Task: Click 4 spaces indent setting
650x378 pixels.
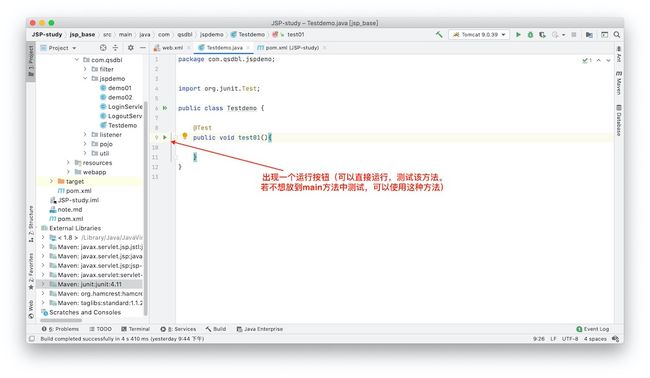Action: point(595,339)
